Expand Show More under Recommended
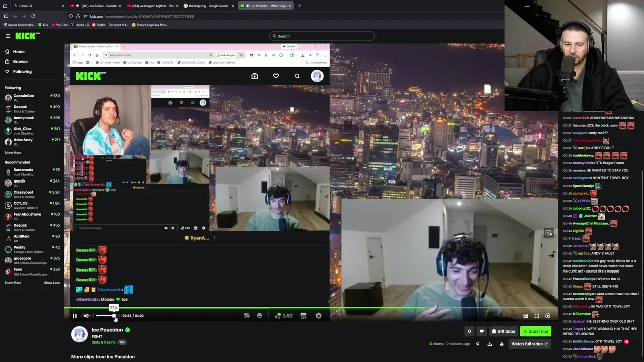This screenshot has height=362, width=644. pos(13,283)
